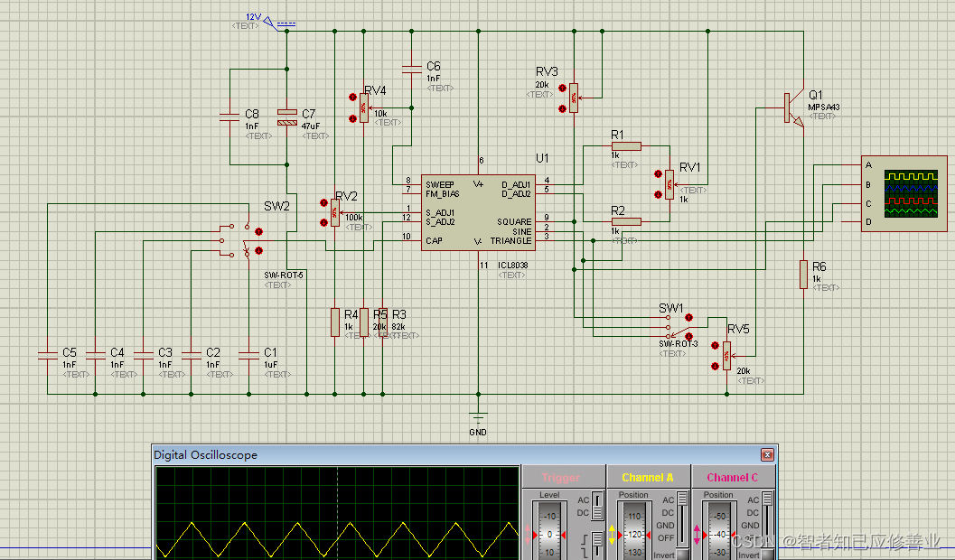
Task: Click the Trigger Level dial
Action: click(x=549, y=529)
